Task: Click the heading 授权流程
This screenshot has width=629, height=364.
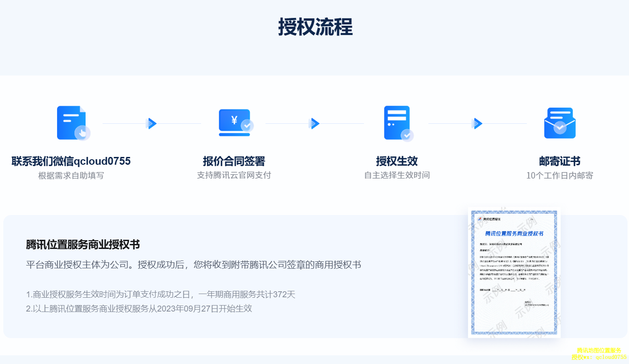Action: point(315,27)
